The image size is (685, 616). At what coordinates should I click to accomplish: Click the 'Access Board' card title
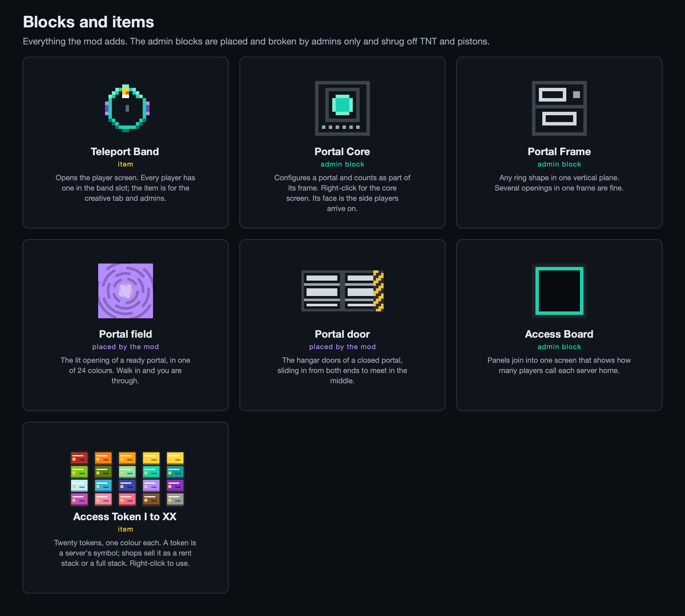(559, 334)
